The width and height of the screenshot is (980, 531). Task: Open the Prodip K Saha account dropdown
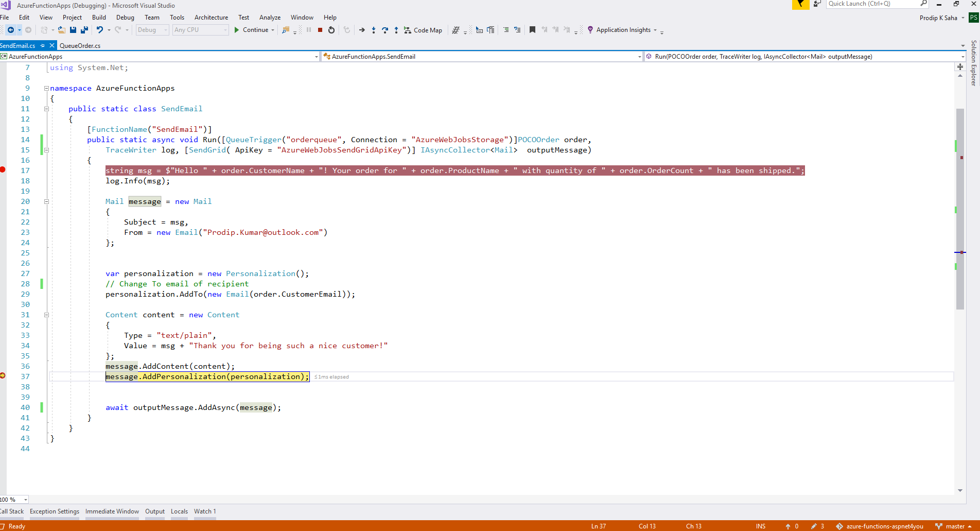click(x=942, y=18)
